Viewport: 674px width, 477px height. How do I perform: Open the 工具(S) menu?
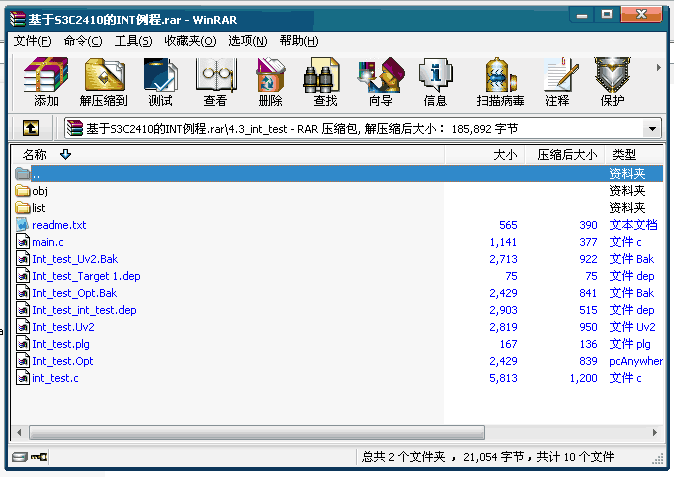coord(133,41)
